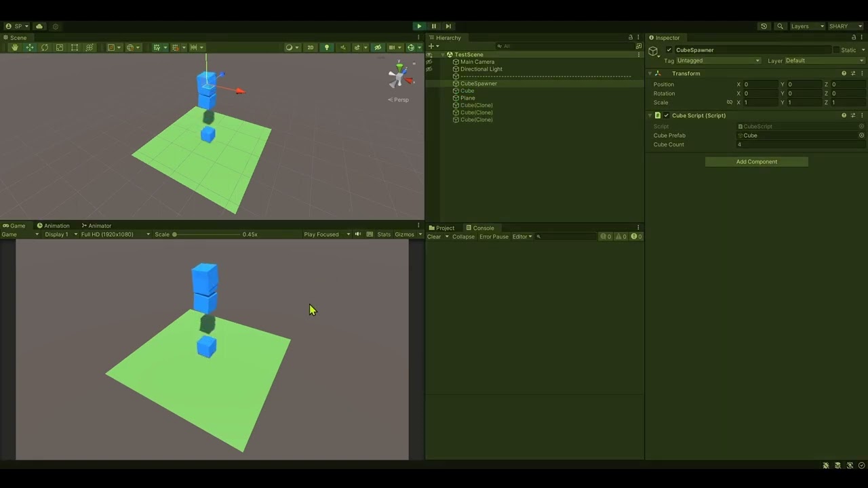Screen dimensions: 868x488
Task: Select Main Camera in Hierarchy
Action: pos(477,62)
